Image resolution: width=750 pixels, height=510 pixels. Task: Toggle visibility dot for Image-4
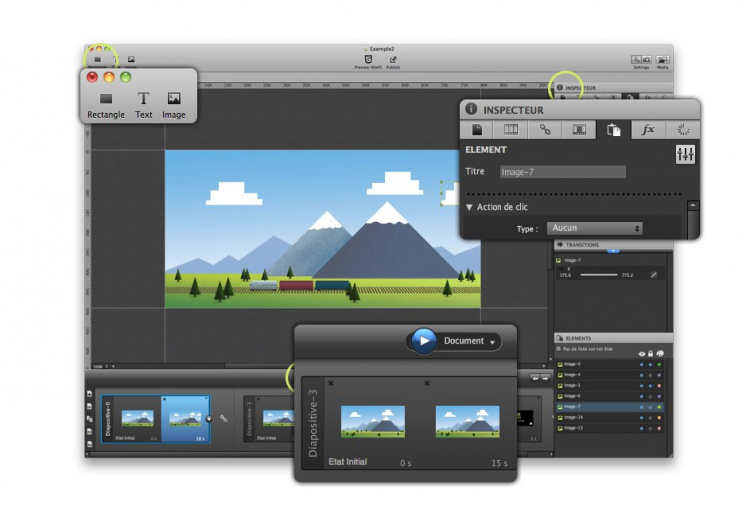click(641, 375)
